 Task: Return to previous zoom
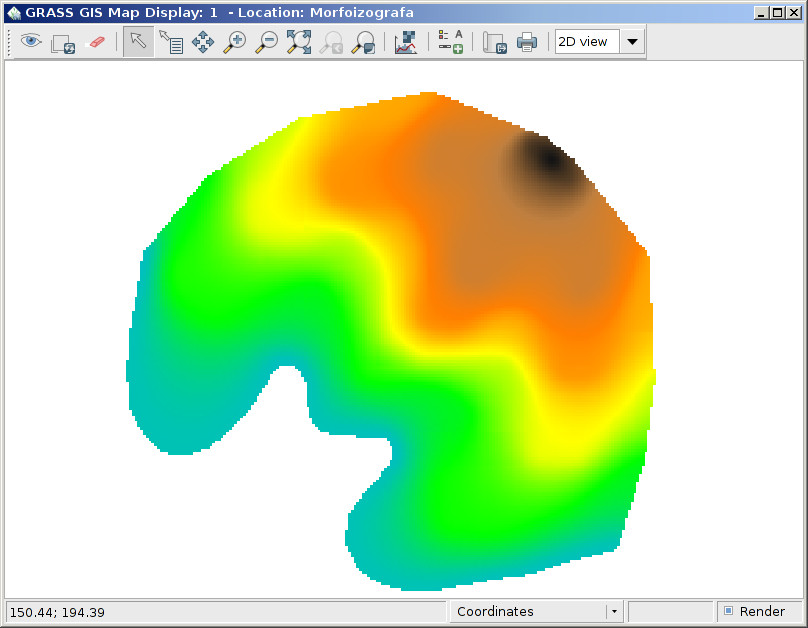330,42
